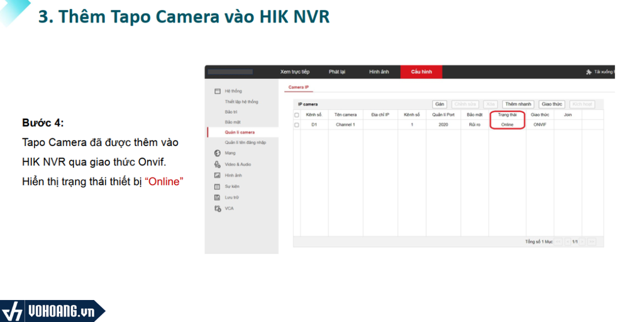
Task: Click the Trạng thái column header
Action: (508, 115)
